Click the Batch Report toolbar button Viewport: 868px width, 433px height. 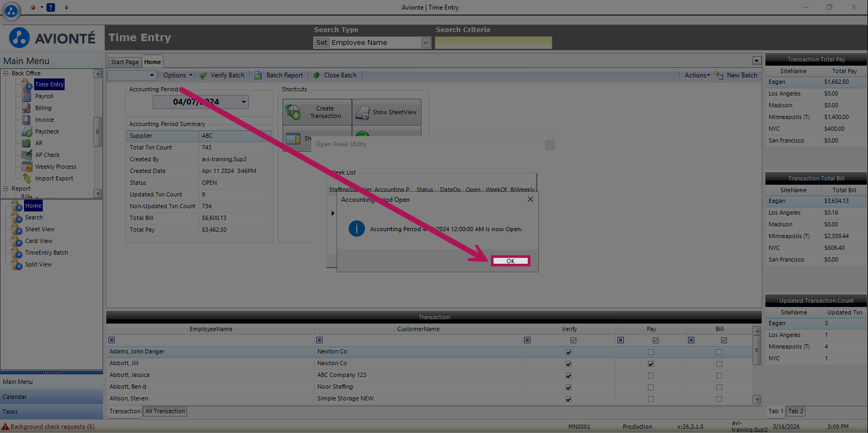coord(279,75)
